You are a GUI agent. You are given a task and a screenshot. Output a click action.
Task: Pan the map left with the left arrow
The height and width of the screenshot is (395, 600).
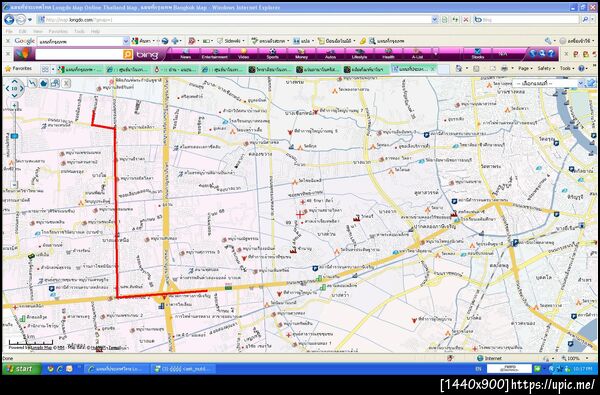(x=7, y=89)
